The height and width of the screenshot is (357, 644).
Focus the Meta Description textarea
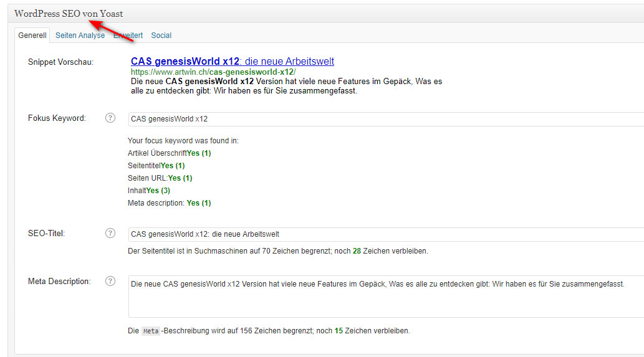pyautogui.click(x=386, y=297)
